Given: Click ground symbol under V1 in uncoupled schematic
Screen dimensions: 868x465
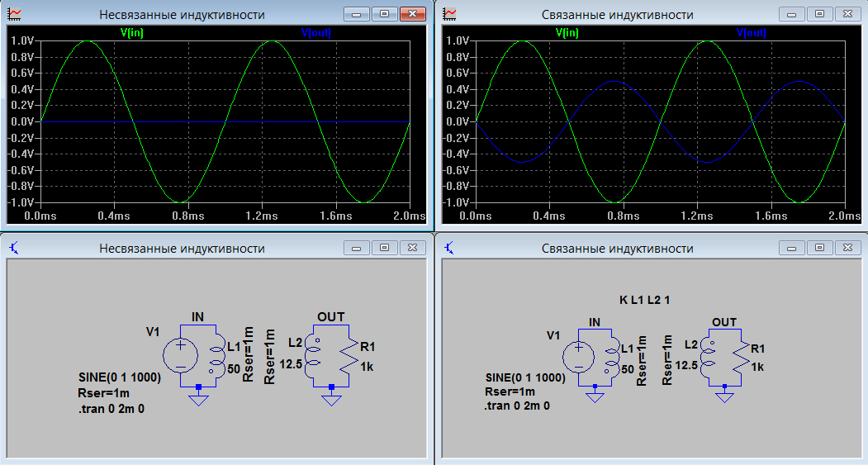Looking at the screenshot, I should [197, 399].
